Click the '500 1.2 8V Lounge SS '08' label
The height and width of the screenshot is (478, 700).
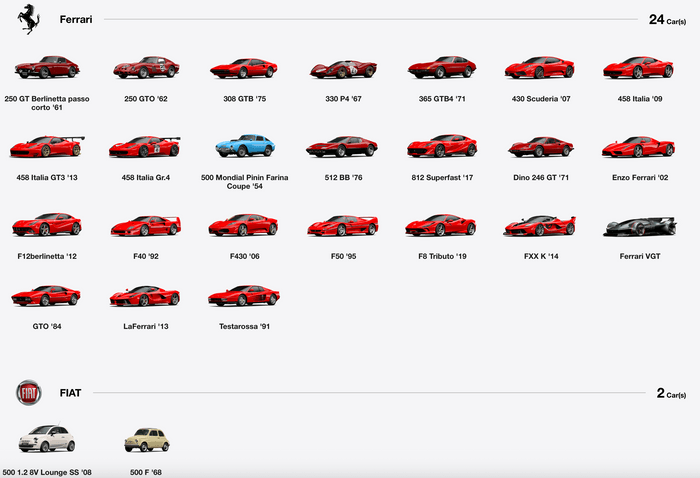(x=47, y=472)
